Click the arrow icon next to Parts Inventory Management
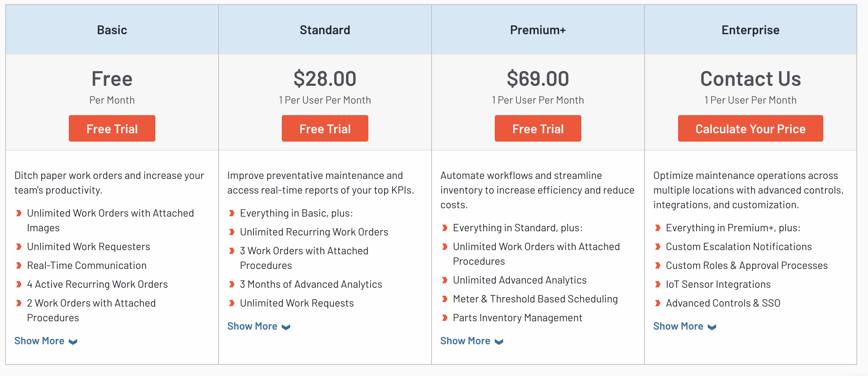868x376 pixels. pyautogui.click(x=445, y=318)
